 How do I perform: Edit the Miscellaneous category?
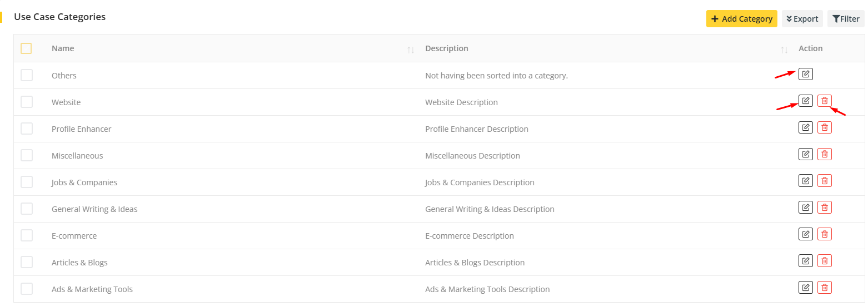(x=805, y=154)
